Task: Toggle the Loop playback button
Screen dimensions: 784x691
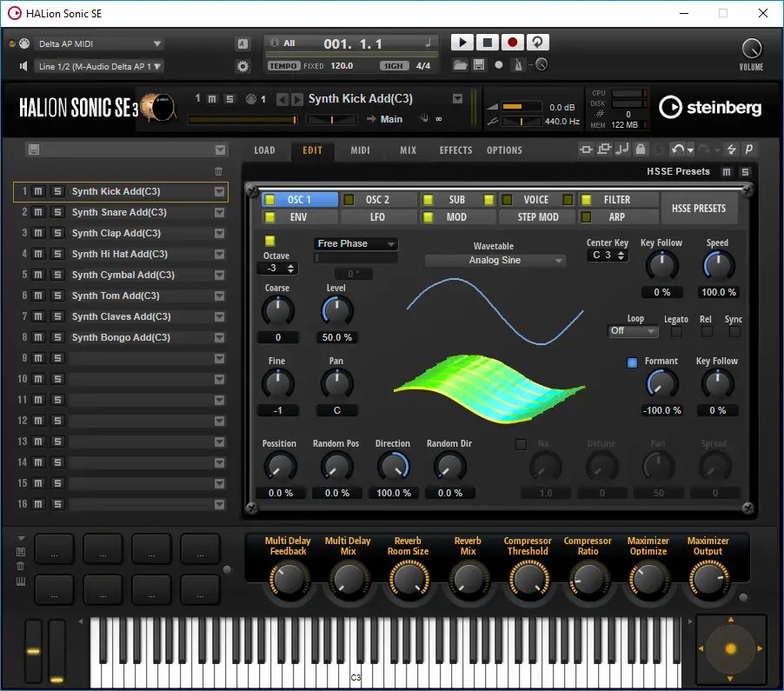Action: [x=537, y=43]
